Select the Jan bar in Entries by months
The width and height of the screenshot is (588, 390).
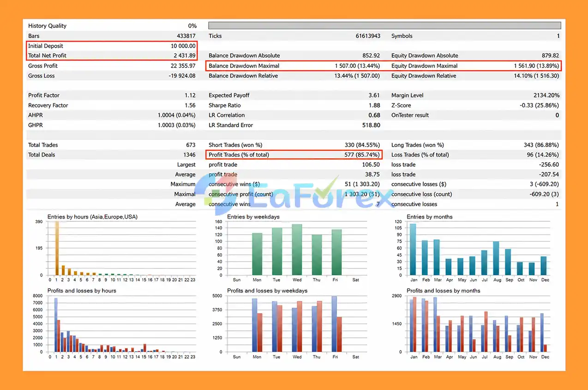pyautogui.click(x=413, y=250)
